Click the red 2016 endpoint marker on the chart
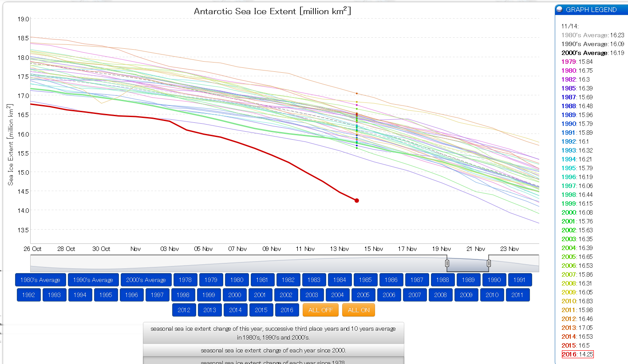Screen dimensions: 628x364 point(356,200)
